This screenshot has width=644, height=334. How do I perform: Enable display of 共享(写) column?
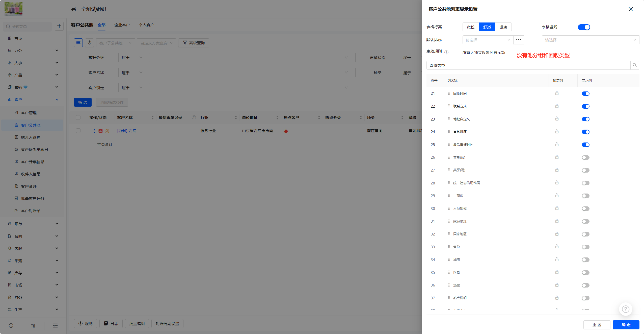pyautogui.click(x=585, y=170)
